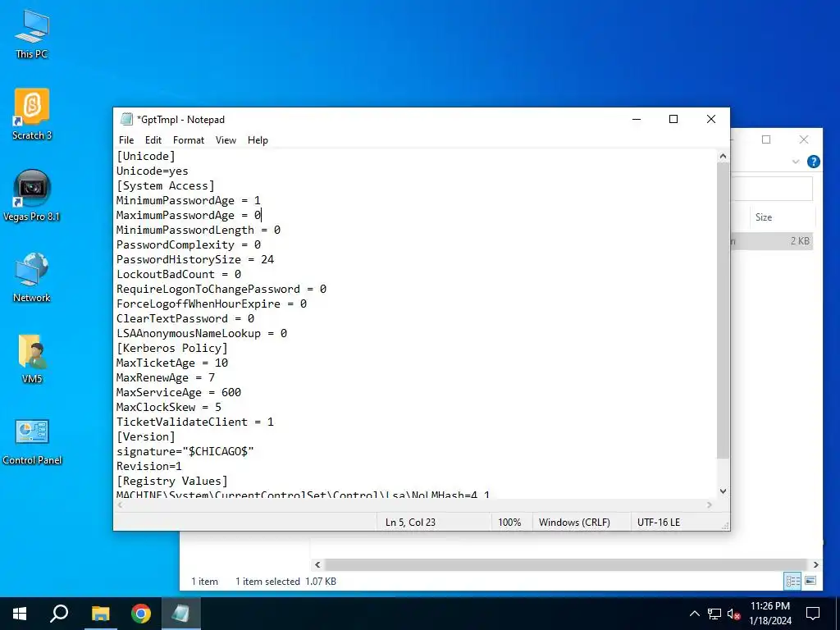
Task: Click Explorer's horizontal scroll left arrow
Action: (x=317, y=564)
